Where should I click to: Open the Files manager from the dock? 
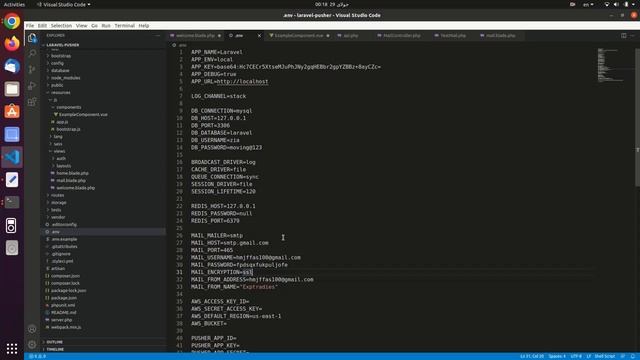pyautogui.click(x=12, y=89)
